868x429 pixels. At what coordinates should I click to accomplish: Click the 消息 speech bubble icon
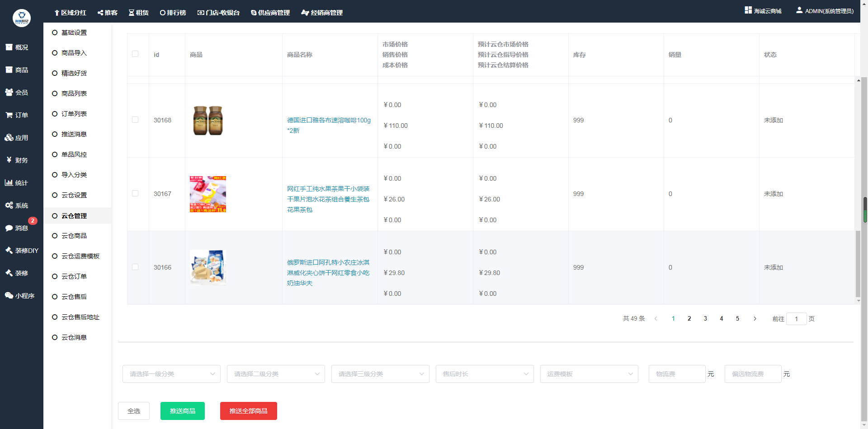point(9,228)
